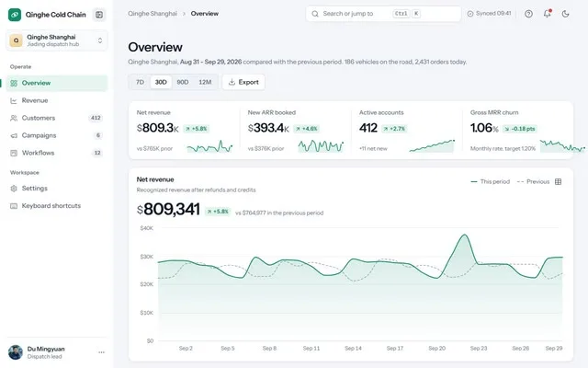Screen dimensions: 588x368
Task: Click the Qinghe Shanghai breadcrumb link
Action: tap(153, 14)
